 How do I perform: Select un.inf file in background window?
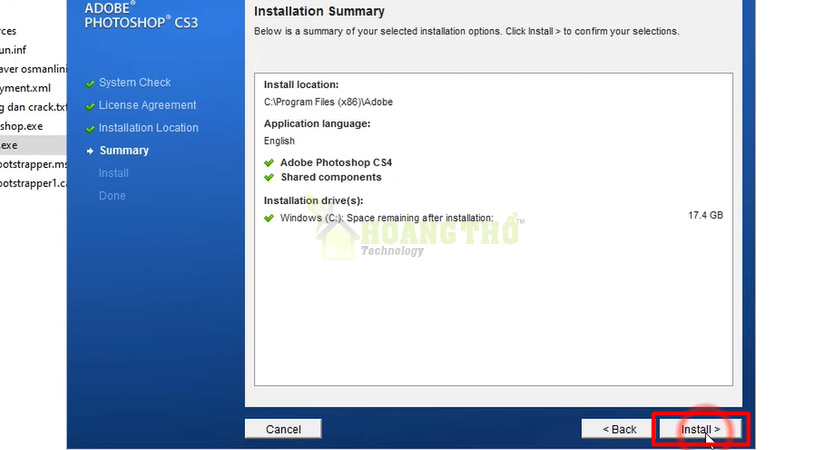[13, 50]
